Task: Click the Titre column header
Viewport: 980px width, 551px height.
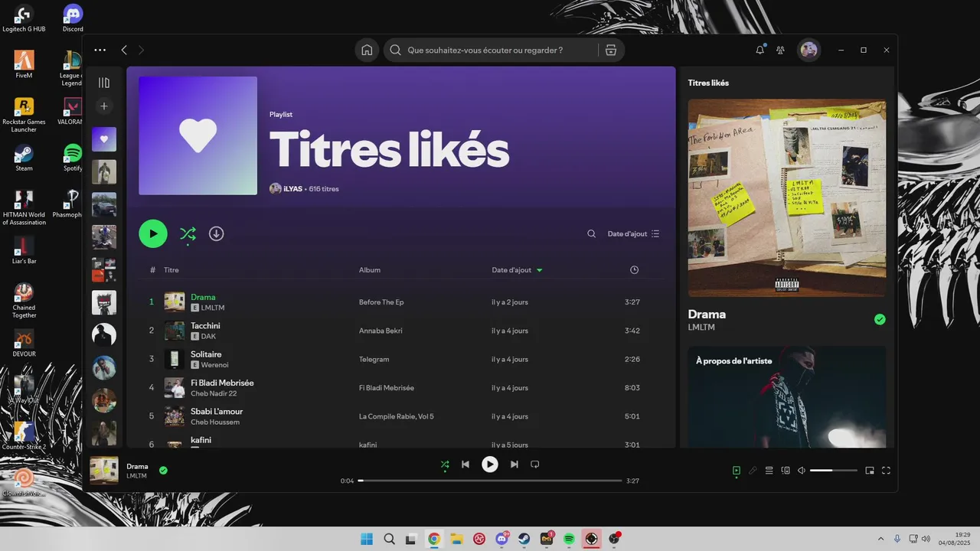Action: pyautogui.click(x=171, y=270)
